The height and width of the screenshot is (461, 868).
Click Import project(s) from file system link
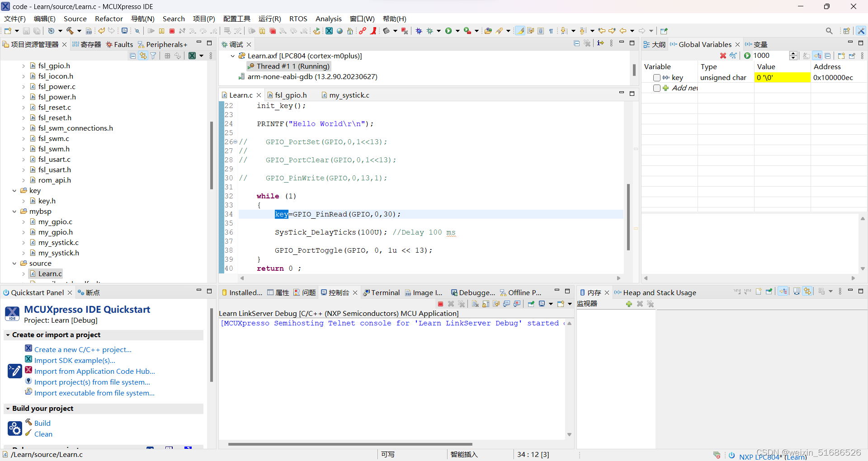coord(92,382)
